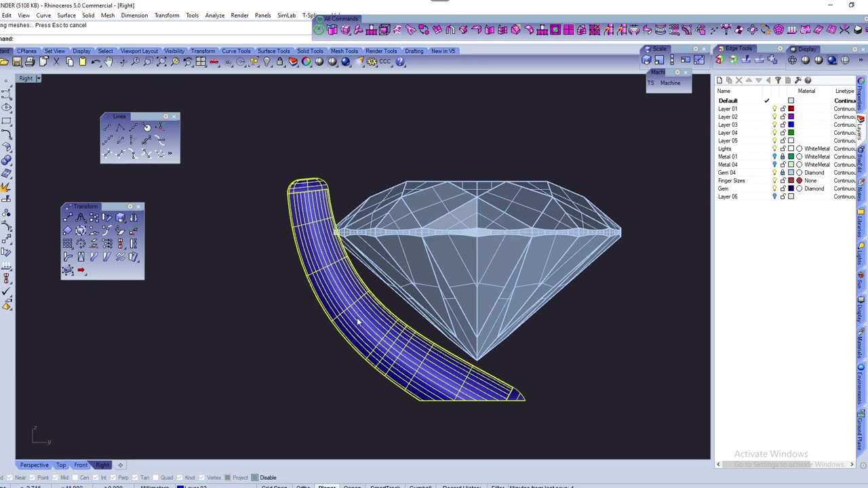Image resolution: width=868 pixels, height=488 pixels.
Task: Click the Print icon in Standard toolbar
Action: (x=31, y=62)
